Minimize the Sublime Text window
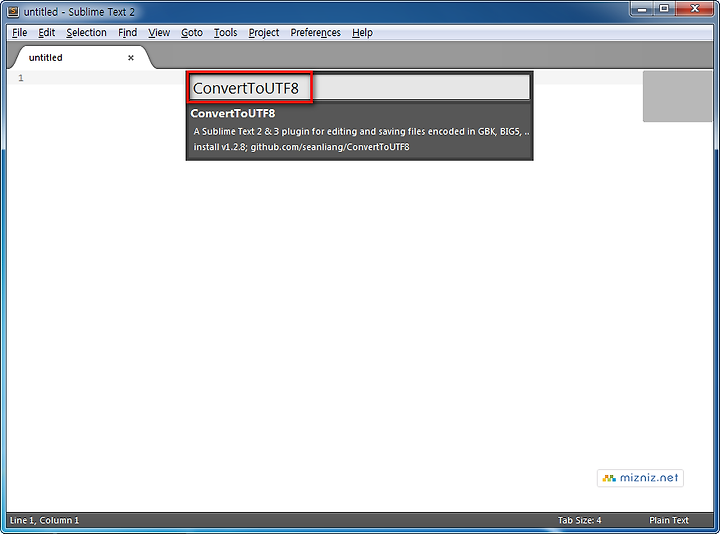The width and height of the screenshot is (720, 534). click(x=642, y=9)
